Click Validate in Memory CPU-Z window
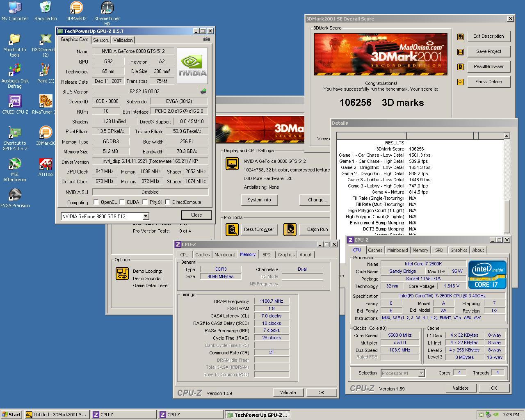 tap(288, 393)
